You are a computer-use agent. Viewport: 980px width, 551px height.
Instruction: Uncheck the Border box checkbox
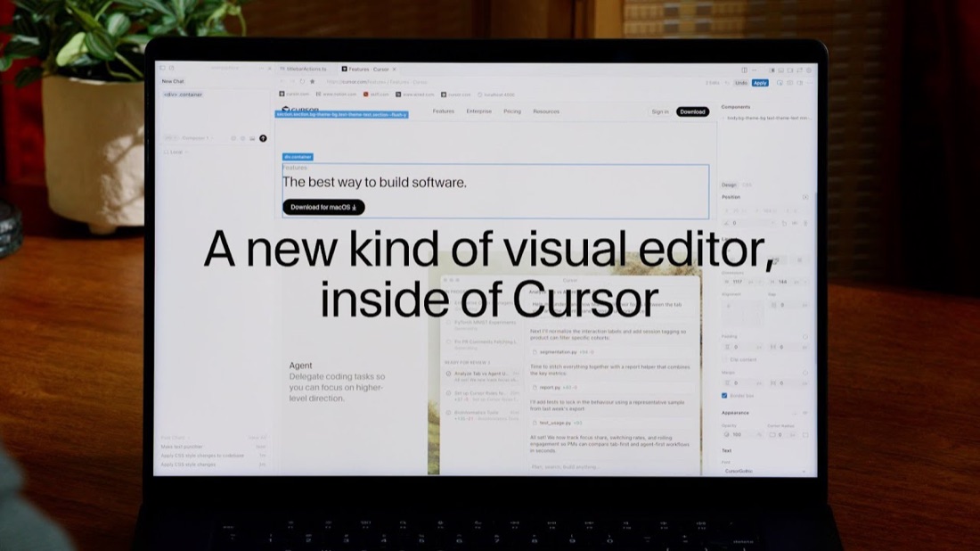724,396
